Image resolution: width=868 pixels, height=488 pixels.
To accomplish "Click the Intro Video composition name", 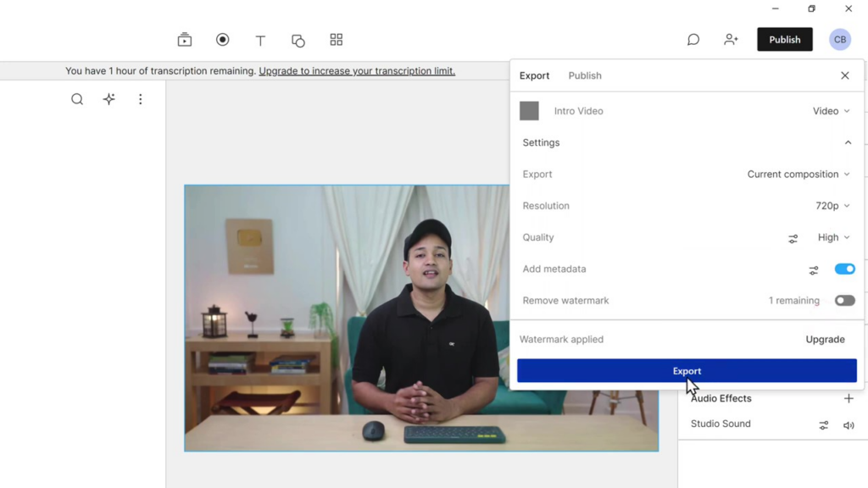I will coord(578,111).
